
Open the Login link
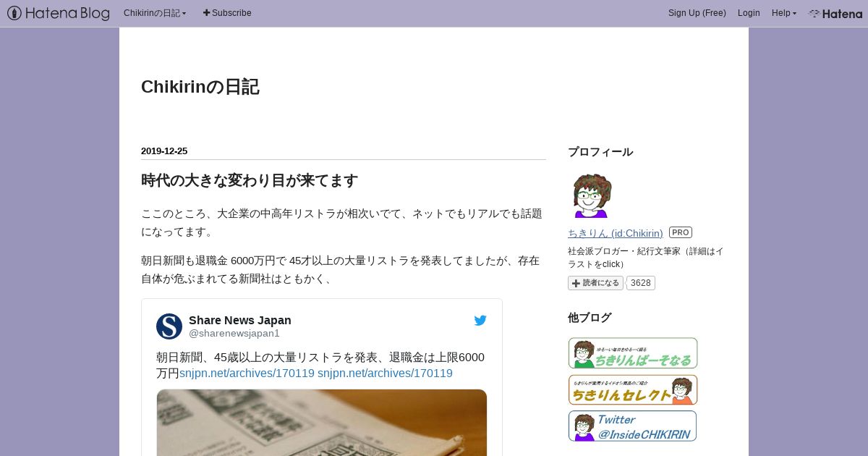(x=749, y=13)
